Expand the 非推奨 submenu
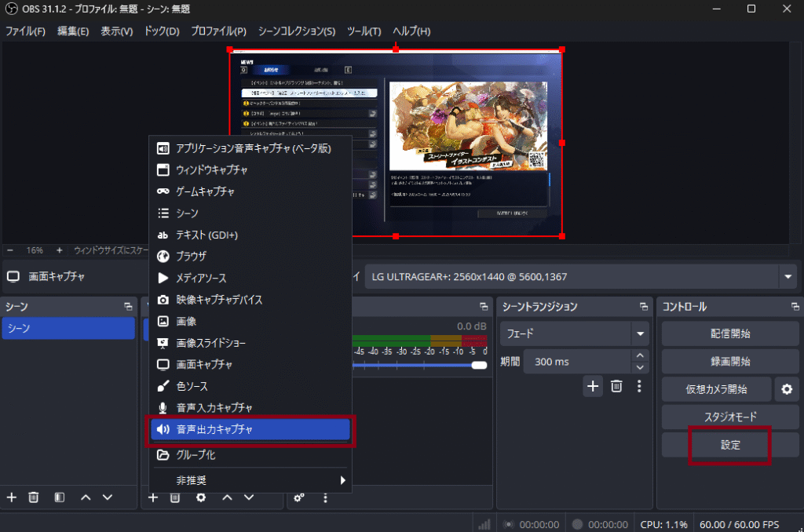Image resolution: width=804 pixels, height=532 pixels. (x=250, y=480)
